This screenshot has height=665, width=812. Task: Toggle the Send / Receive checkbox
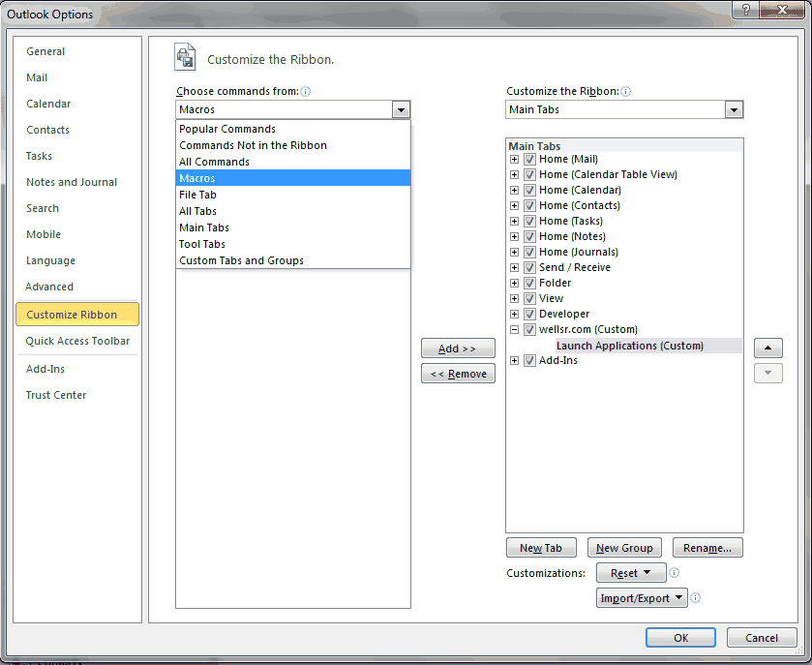coord(529,268)
